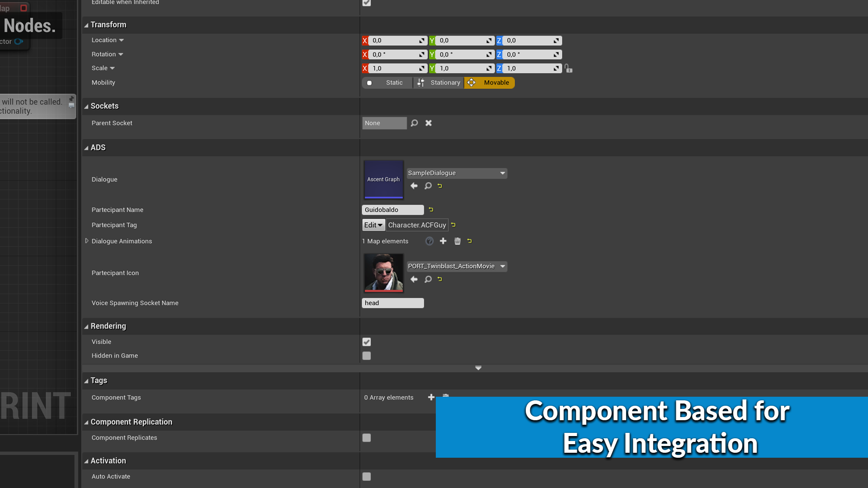Click the reset arrow icon for Dialogue

pos(440,186)
